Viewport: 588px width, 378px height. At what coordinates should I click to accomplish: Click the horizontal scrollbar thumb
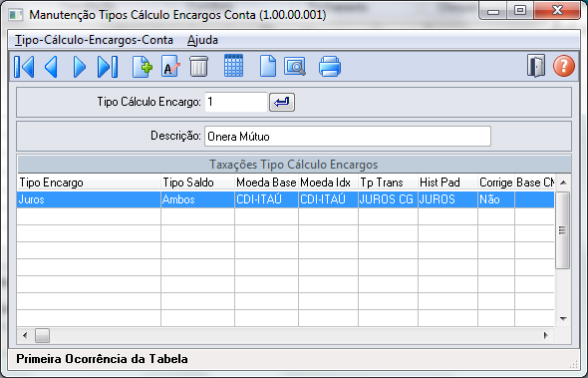click(42, 335)
